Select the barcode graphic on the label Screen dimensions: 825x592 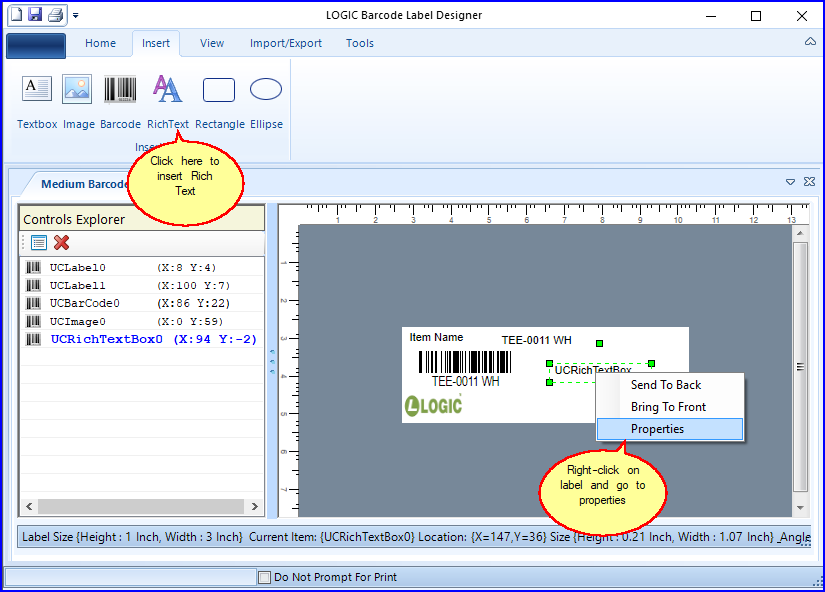click(465, 363)
